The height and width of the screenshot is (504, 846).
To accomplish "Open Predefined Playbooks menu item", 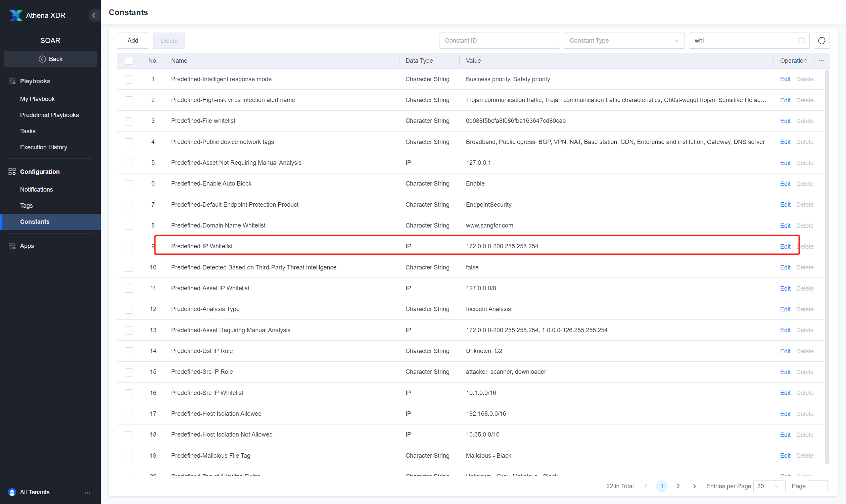I will [49, 115].
